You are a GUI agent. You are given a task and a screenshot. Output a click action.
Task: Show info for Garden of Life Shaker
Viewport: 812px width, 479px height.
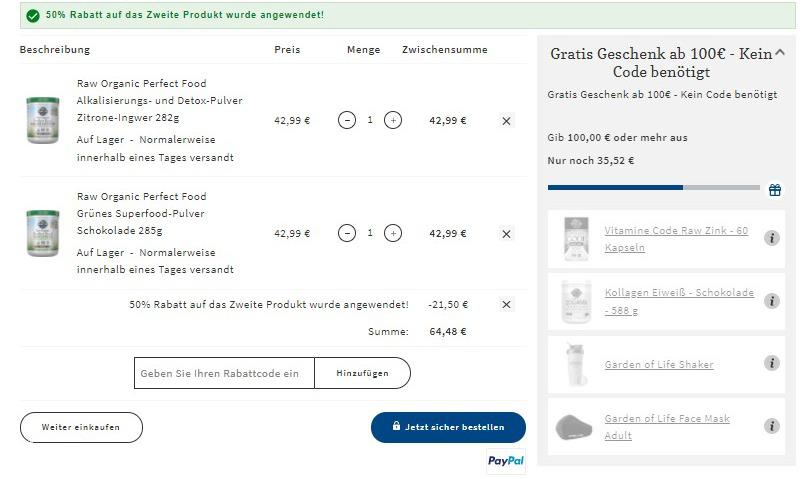[772, 363]
